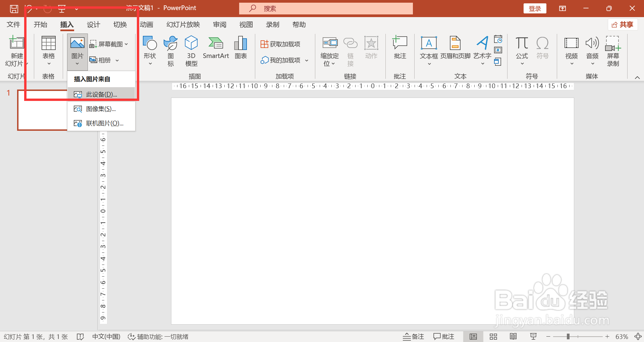Viewport: 644px width, 342px height.
Task: Toggle Notes (备注) pane
Action: tap(414, 337)
